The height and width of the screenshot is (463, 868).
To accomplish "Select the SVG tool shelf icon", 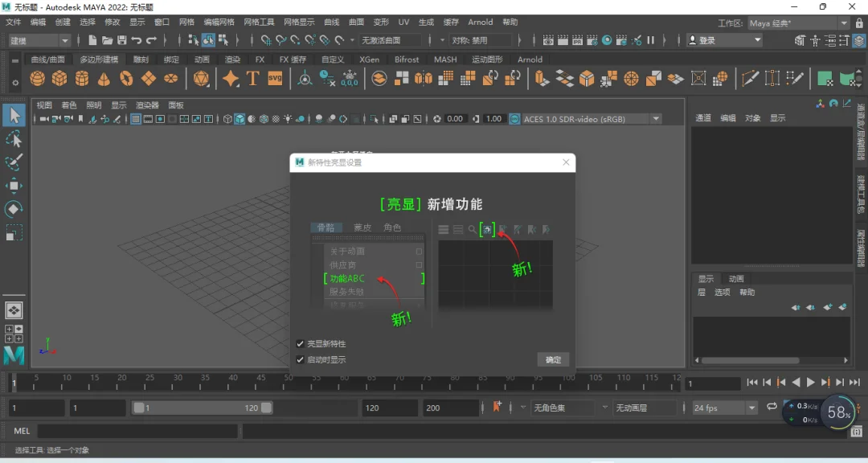I will point(275,79).
